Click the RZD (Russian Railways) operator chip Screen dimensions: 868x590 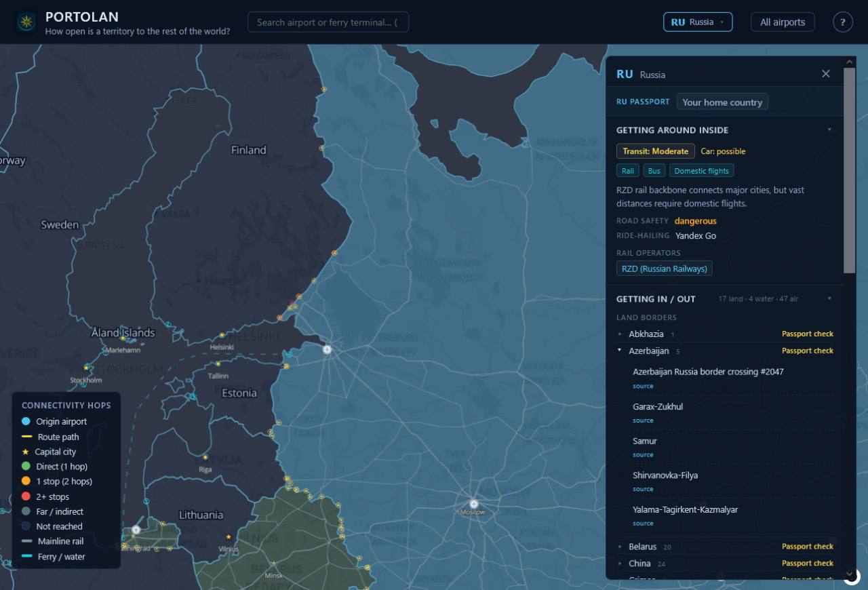pos(665,269)
